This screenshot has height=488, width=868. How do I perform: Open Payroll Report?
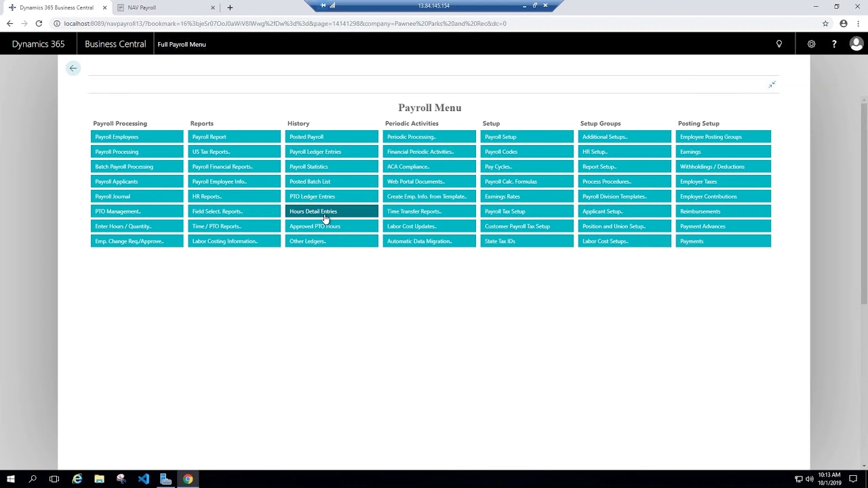pos(235,137)
